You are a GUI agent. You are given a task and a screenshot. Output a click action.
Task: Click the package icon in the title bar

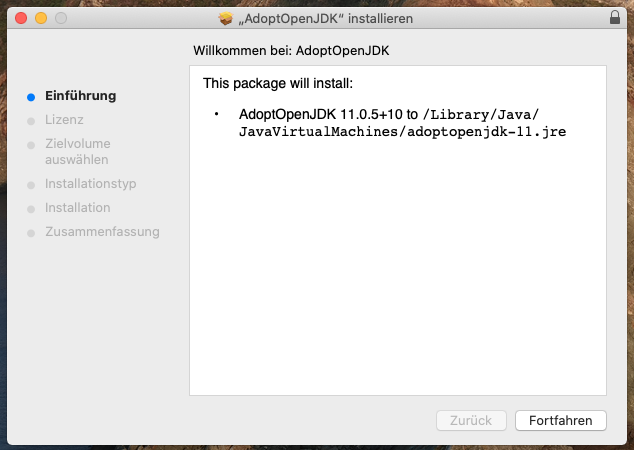[225, 18]
